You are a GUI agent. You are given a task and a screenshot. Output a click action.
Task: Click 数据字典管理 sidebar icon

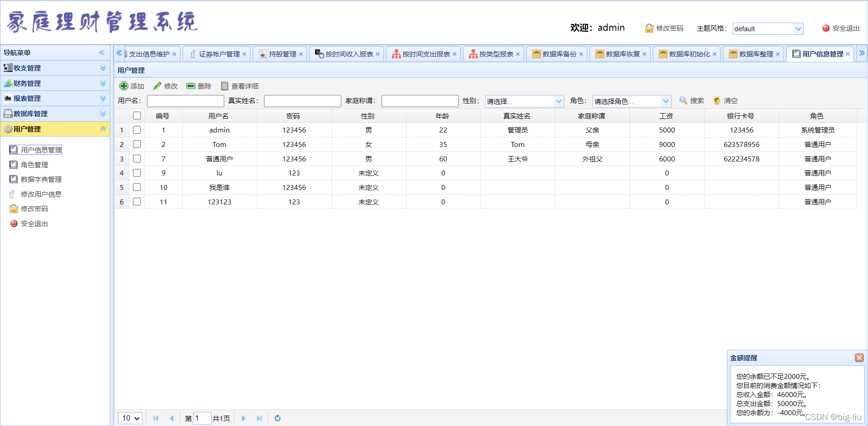click(14, 179)
